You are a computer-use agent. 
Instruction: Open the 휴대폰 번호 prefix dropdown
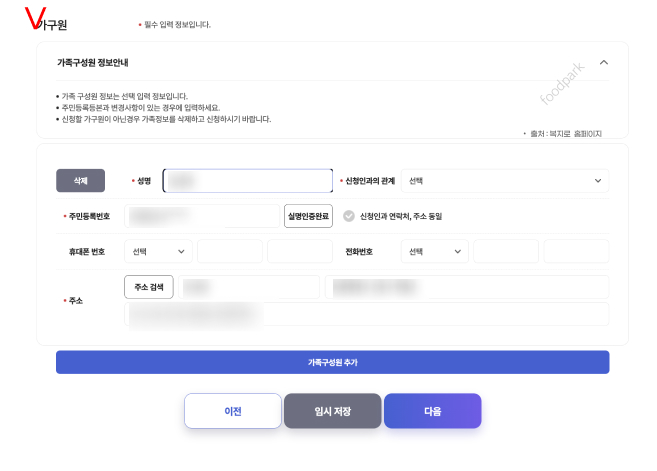[158, 251]
